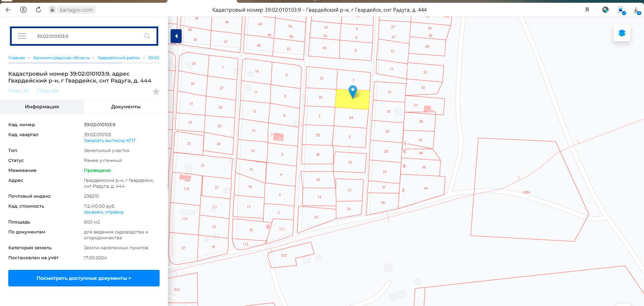Click the Ранее учтенный status value
Image resolution: width=644 pixels, height=306 pixels.
click(x=103, y=161)
